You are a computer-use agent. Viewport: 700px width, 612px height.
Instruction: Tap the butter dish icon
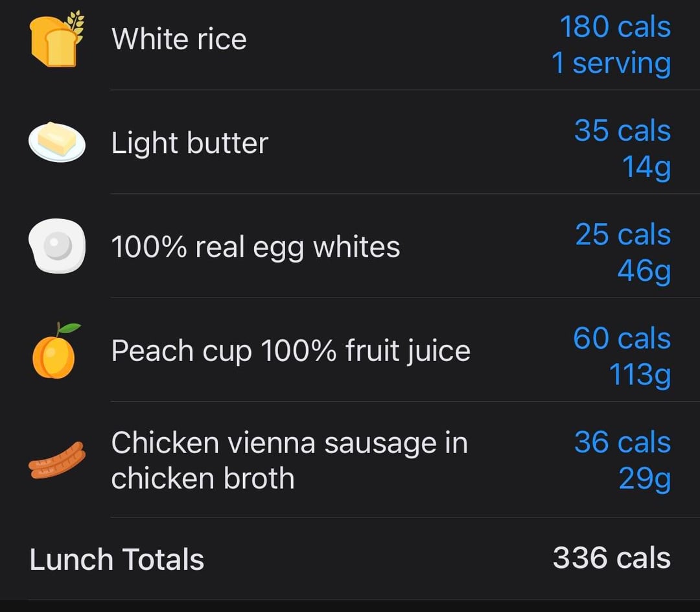pos(56,141)
